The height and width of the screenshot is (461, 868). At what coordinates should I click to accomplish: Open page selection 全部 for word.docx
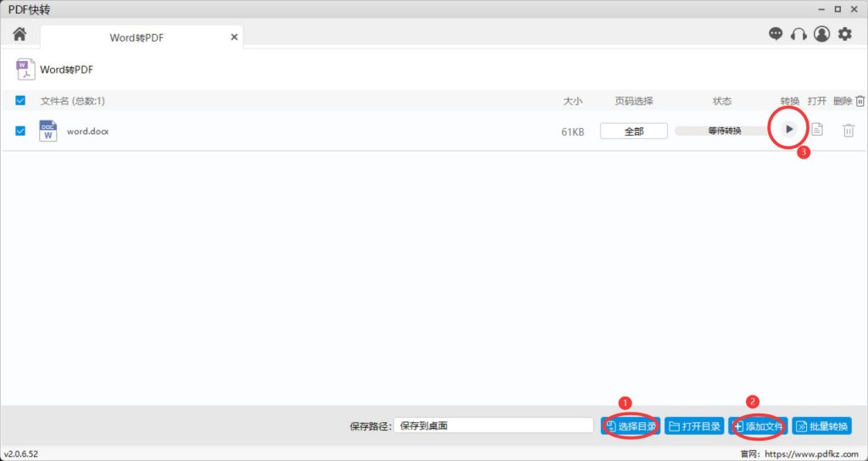tap(634, 131)
